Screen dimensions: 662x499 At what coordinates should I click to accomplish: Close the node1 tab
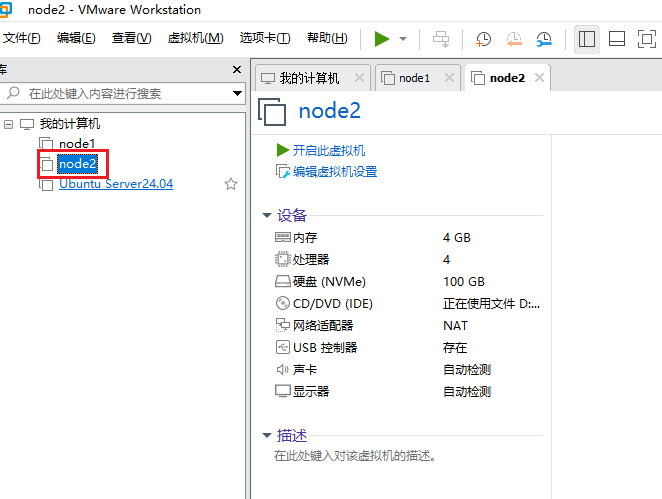[x=449, y=78]
